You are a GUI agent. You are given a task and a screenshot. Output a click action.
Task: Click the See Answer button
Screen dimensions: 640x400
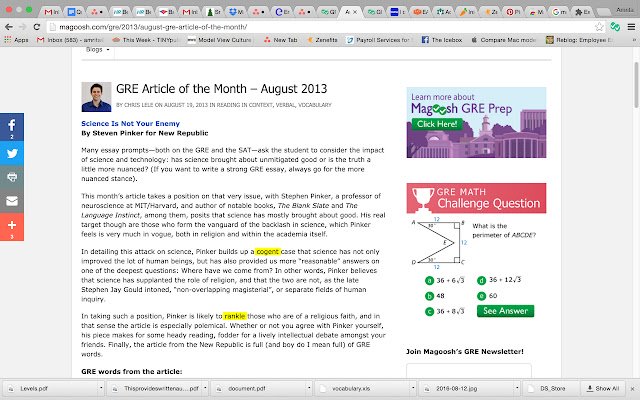click(x=505, y=311)
